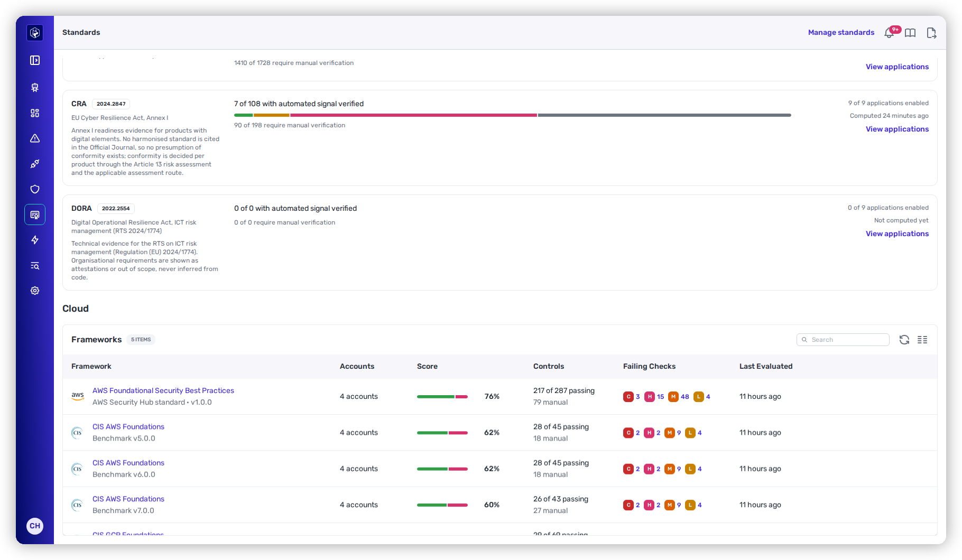
Task: Open the search-list sidebar icon
Action: point(35,266)
